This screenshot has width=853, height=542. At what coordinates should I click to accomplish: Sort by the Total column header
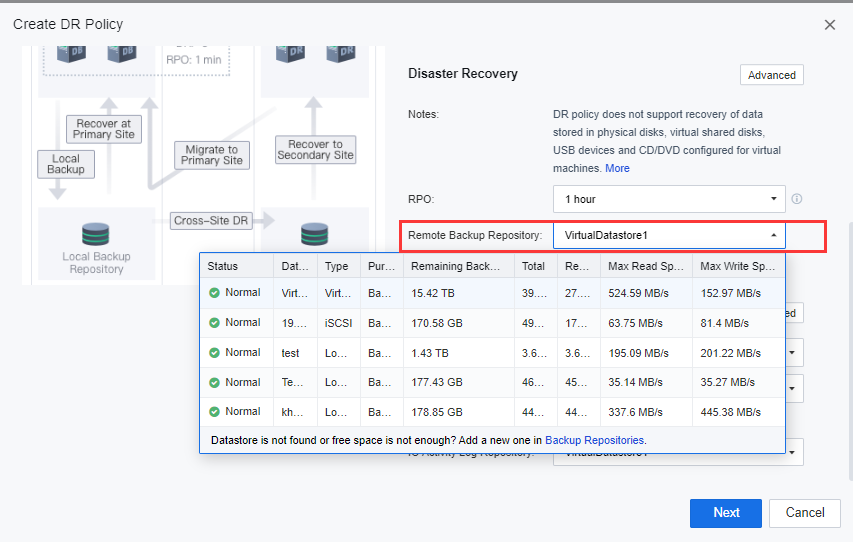(534, 266)
